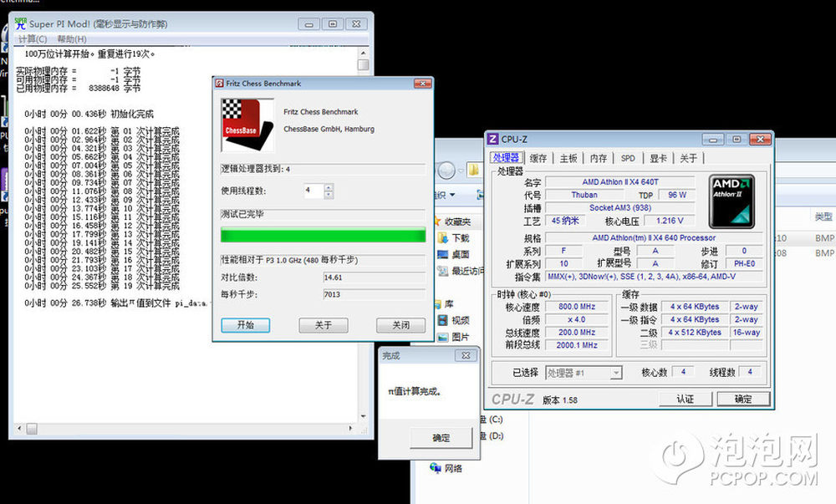
Task: Click the code name Thuban field
Action: 584,195
